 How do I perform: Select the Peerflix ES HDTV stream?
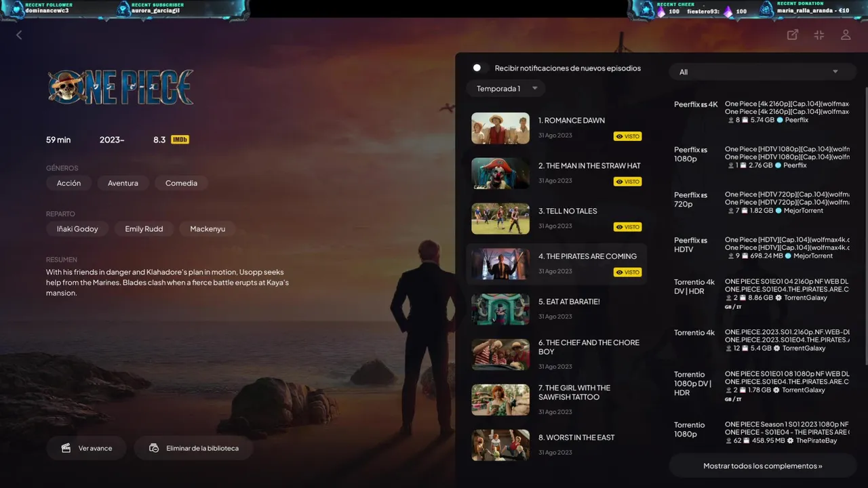coord(761,247)
